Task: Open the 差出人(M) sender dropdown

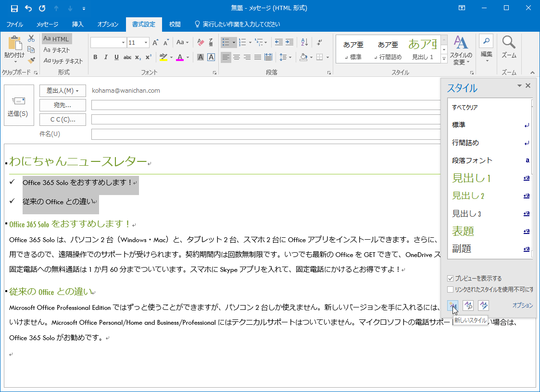Action: pos(63,91)
